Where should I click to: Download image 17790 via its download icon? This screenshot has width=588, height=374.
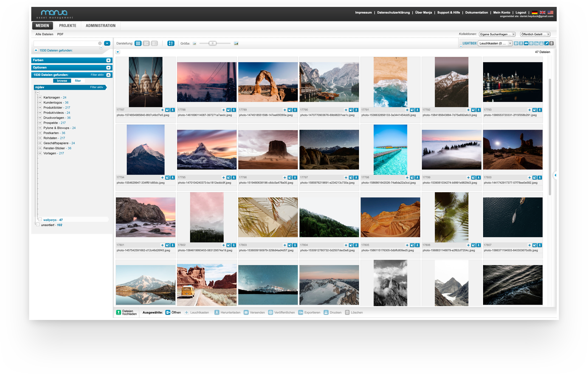356,110
